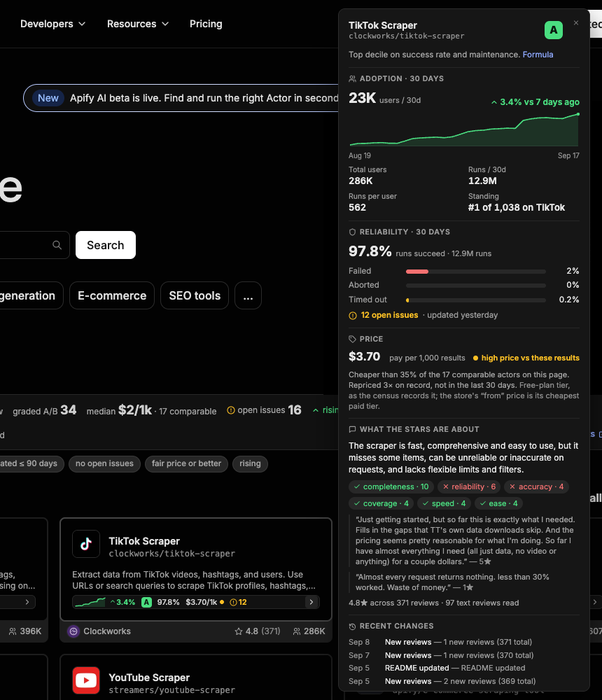The width and height of the screenshot is (602, 700).
Task: Click the star rating icon next to 4.8
Action: coord(239,631)
